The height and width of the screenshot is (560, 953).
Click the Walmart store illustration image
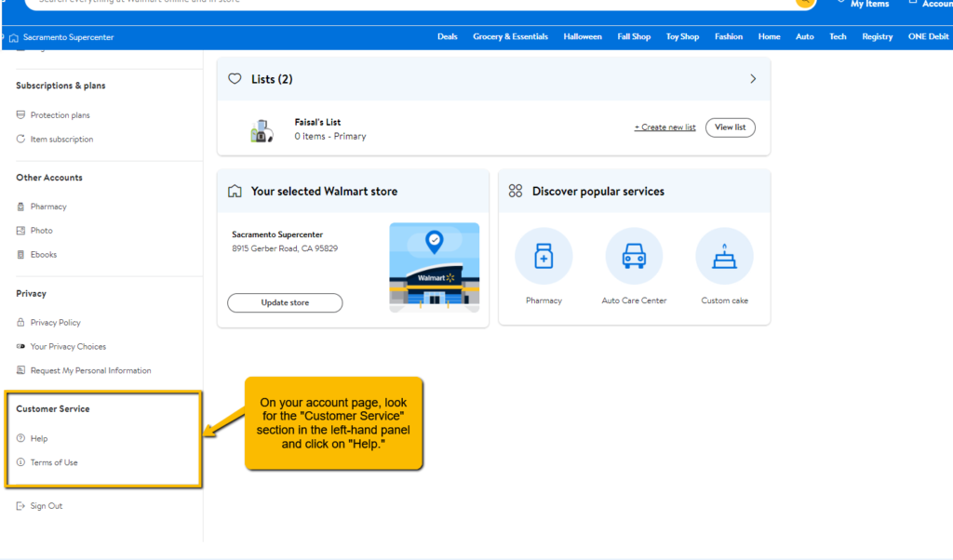(x=434, y=268)
